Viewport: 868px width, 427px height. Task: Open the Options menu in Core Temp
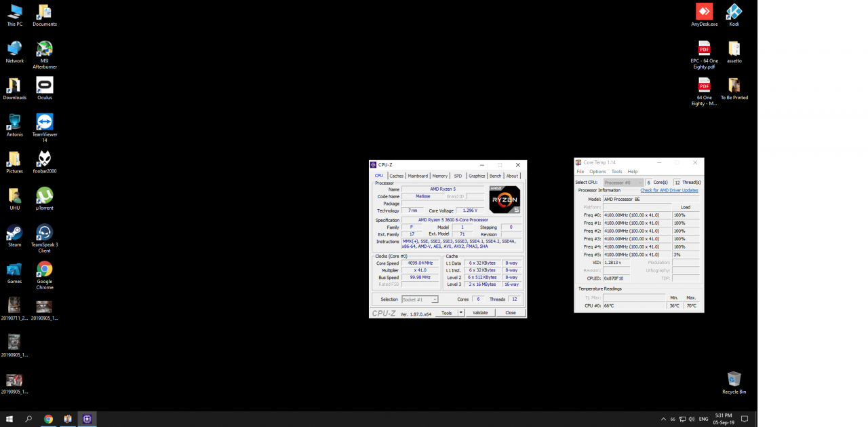point(597,172)
